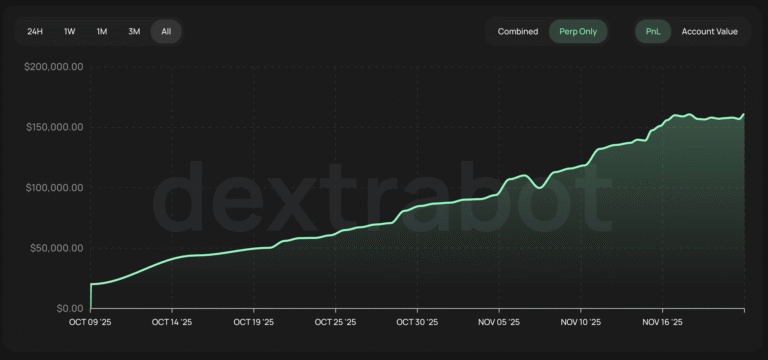The height and width of the screenshot is (360, 768).
Task: Click the OCT 30 '25 date label
Action: pyautogui.click(x=417, y=322)
